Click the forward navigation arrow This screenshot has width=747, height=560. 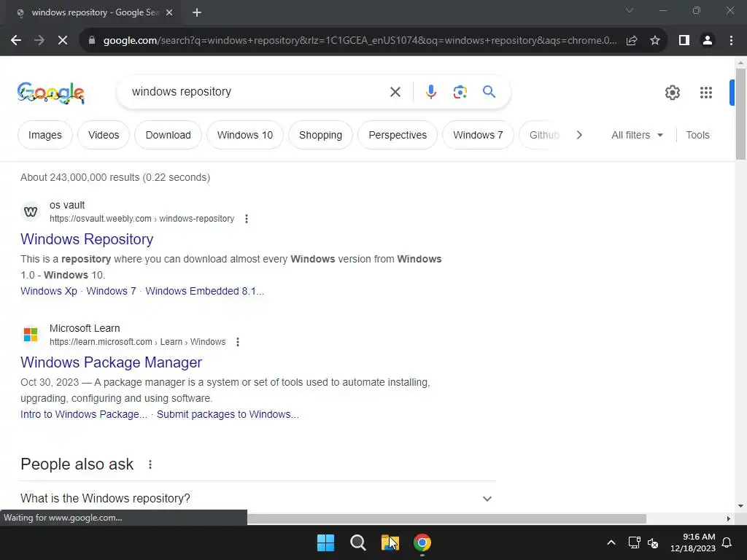point(39,41)
